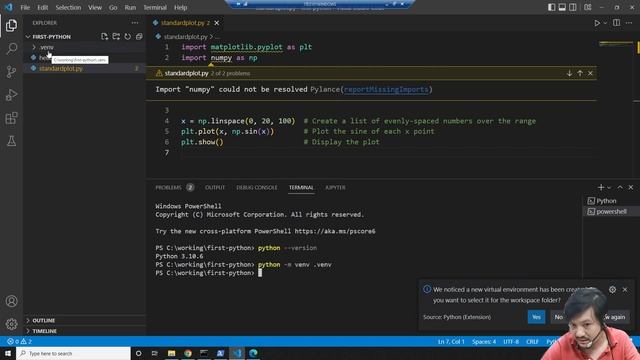The width and height of the screenshot is (640, 360).
Task: Click 'Spaces: 4' indentation status
Action: point(484,341)
